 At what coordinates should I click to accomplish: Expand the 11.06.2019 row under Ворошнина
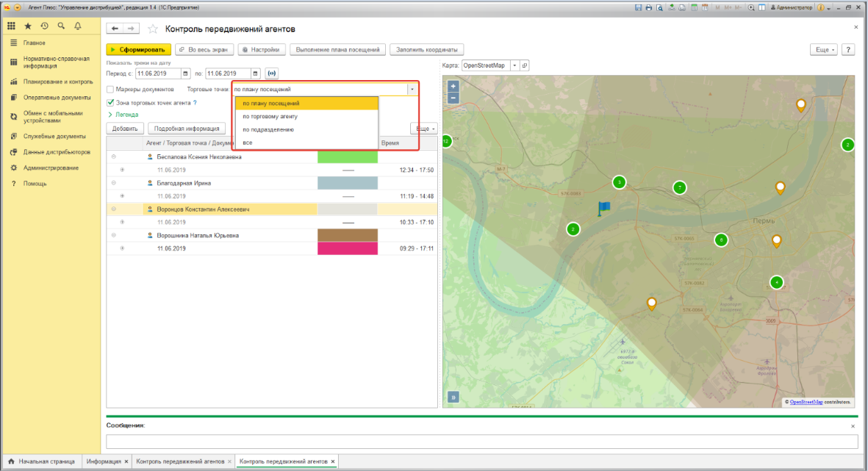point(122,248)
